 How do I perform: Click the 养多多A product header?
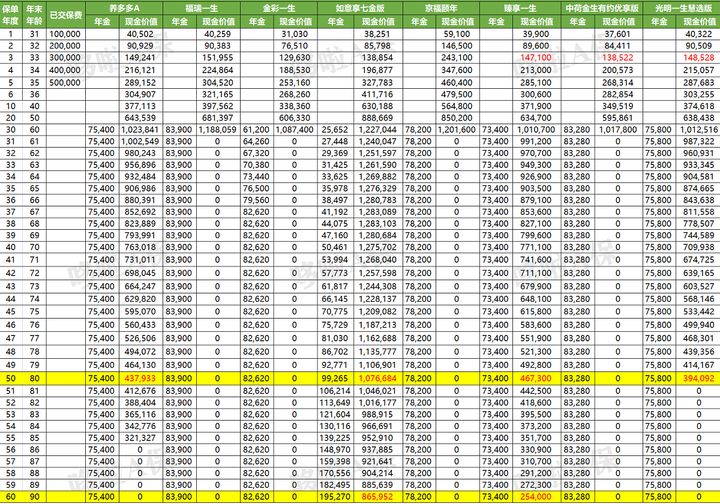(124, 8)
